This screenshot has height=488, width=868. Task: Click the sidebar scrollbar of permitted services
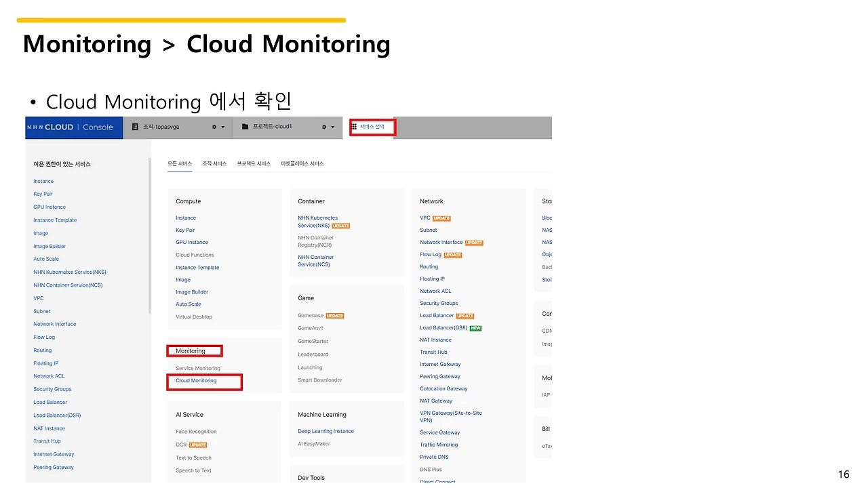(150, 236)
